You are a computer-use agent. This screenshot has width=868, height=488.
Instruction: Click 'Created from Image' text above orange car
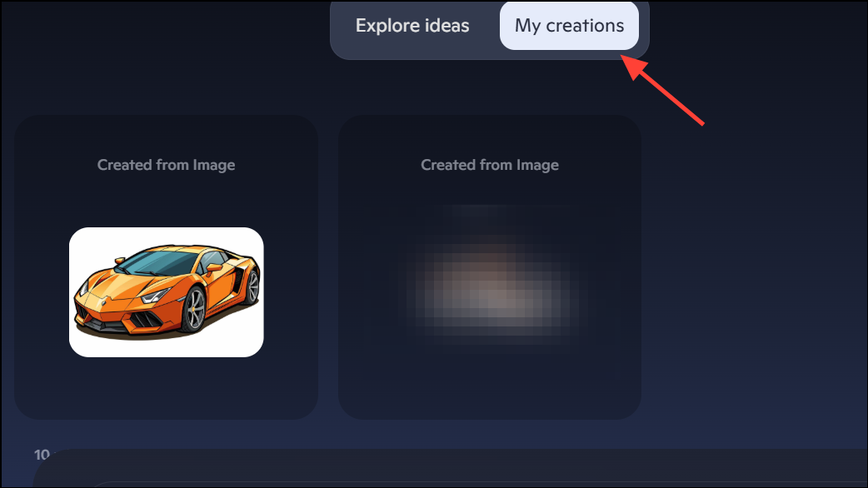166,165
